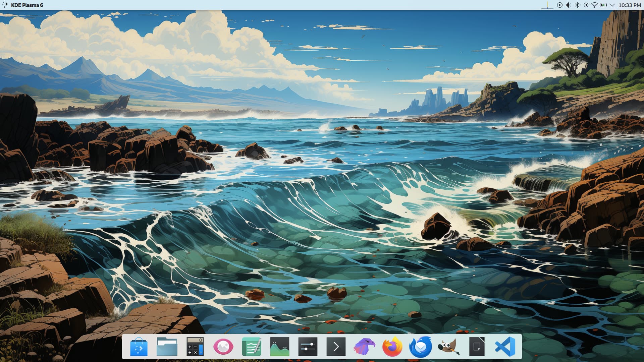Open Discover software store from dock
644x362 pixels.
[x=139, y=347]
